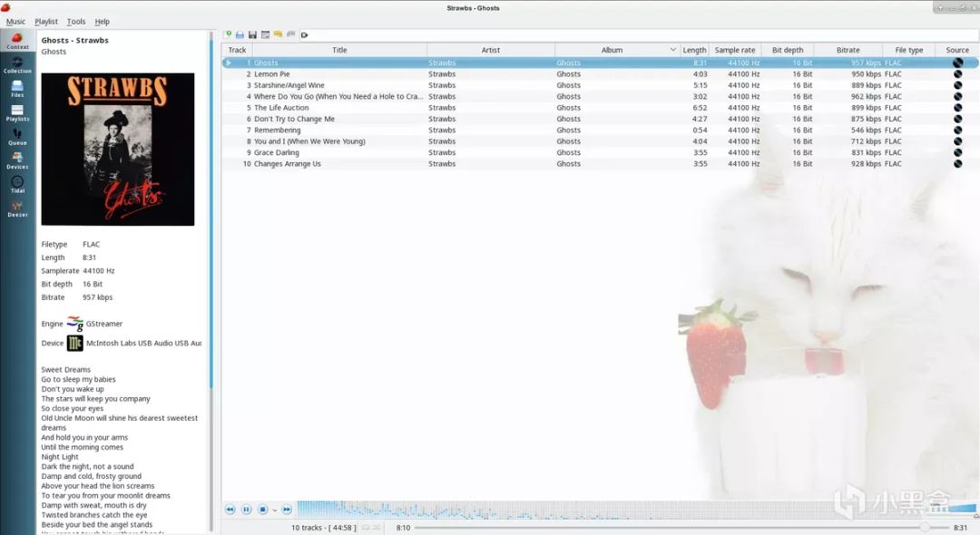
Task: Click the context panel vertical scrollbar
Action: tap(211, 281)
